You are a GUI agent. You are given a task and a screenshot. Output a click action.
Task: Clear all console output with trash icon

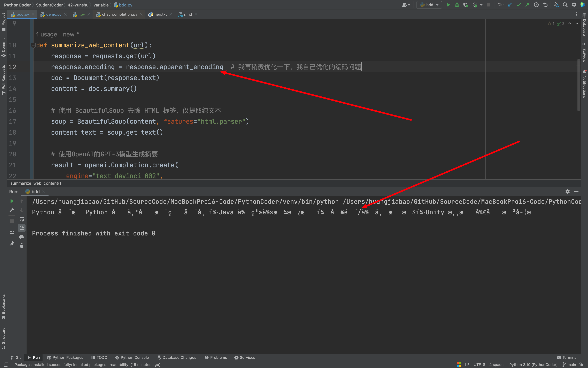coord(22,246)
